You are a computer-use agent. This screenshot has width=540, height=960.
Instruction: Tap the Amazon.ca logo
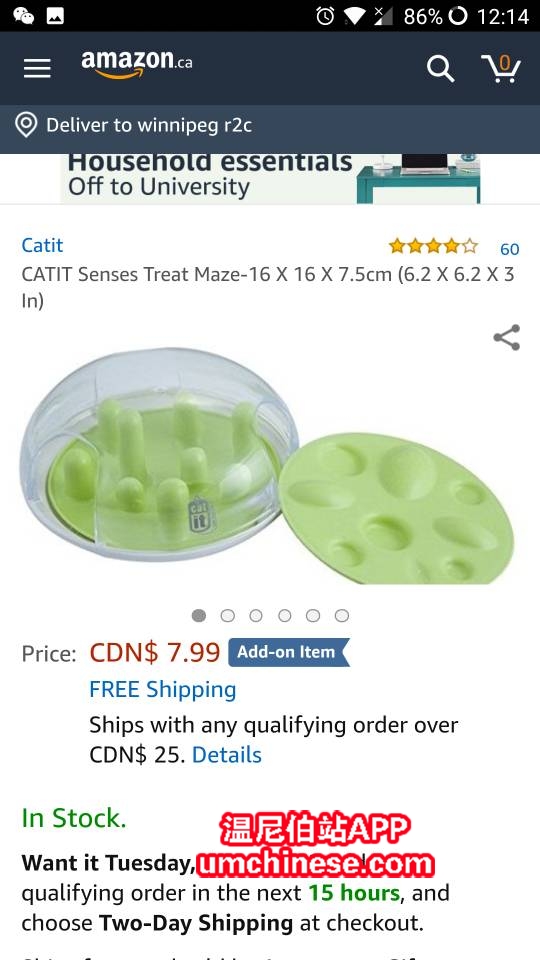[x=137, y=64]
